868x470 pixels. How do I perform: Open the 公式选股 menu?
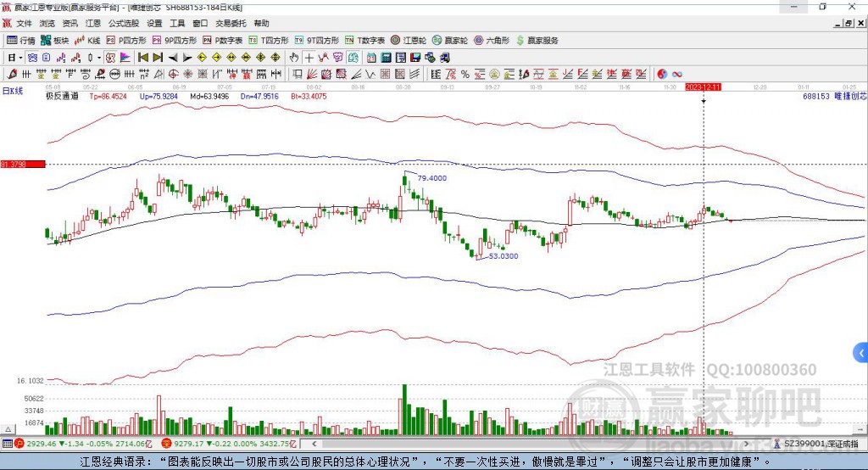click(124, 23)
